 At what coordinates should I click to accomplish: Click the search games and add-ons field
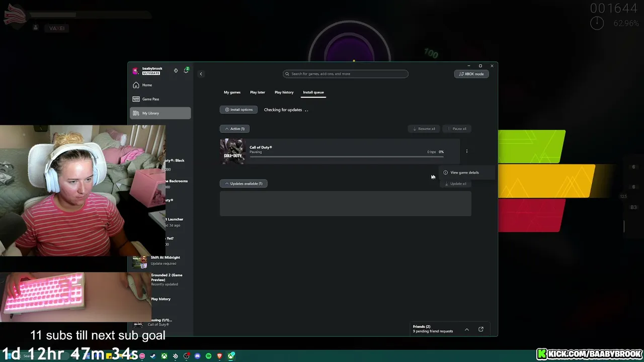[x=346, y=74]
